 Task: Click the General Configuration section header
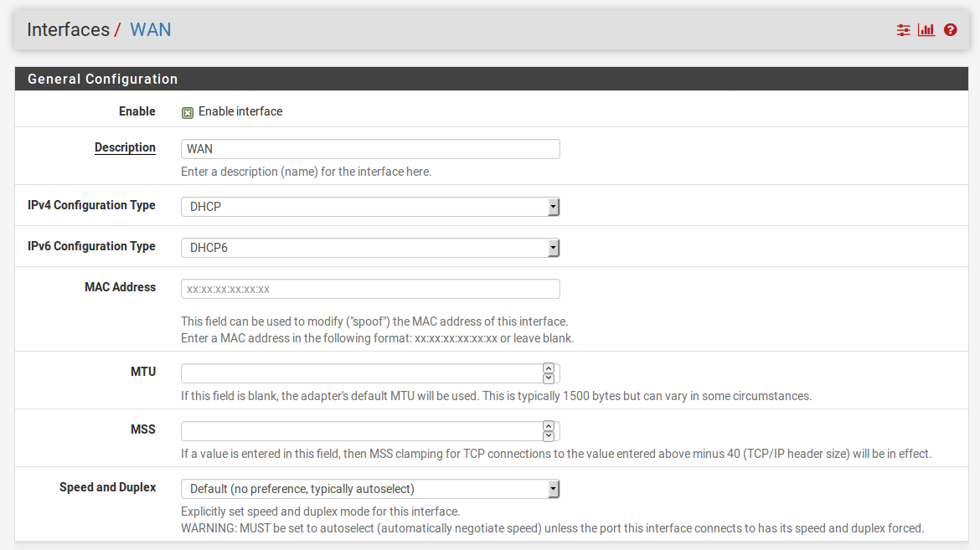coord(103,79)
